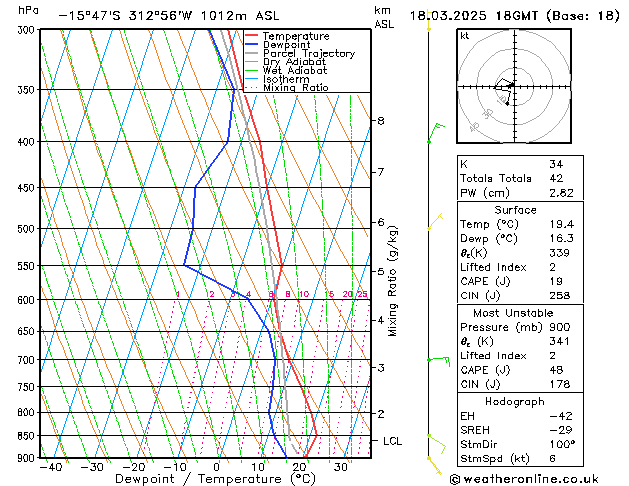Click the 'Dry Adiabat' legend entry

(294, 62)
